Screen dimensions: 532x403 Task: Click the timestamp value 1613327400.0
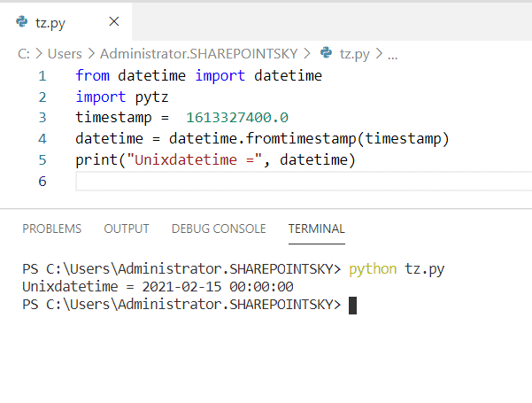pyautogui.click(x=237, y=118)
